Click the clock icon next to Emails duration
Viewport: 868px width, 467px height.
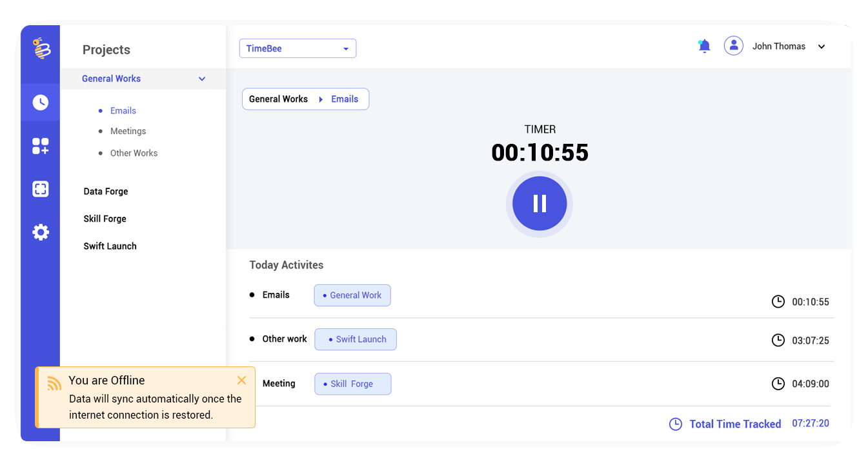pyautogui.click(x=778, y=301)
